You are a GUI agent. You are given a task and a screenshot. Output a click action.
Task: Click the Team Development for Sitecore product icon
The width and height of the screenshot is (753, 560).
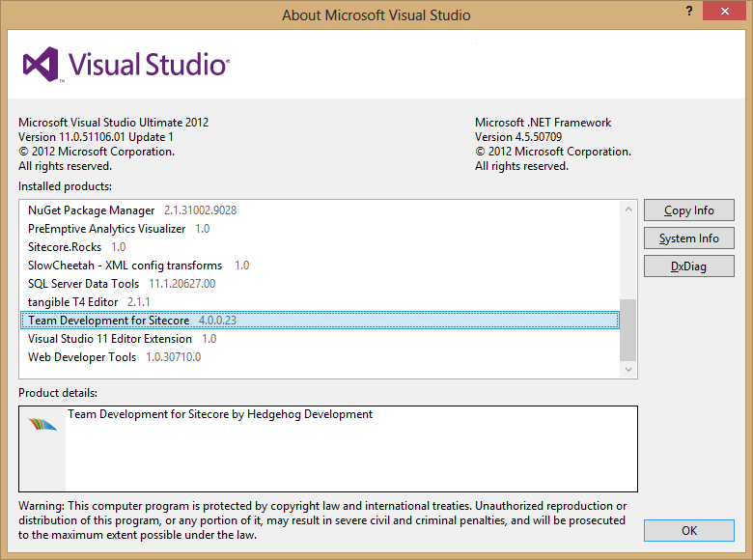(x=42, y=424)
